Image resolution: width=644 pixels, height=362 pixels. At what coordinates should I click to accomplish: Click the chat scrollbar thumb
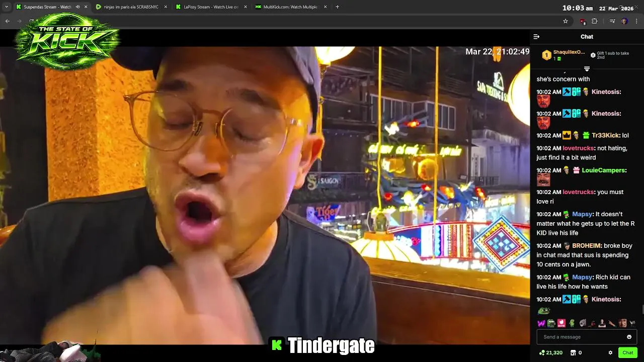point(642,310)
